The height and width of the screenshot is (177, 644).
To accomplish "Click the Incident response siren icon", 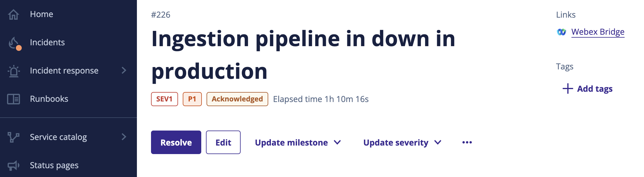I will (14, 71).
